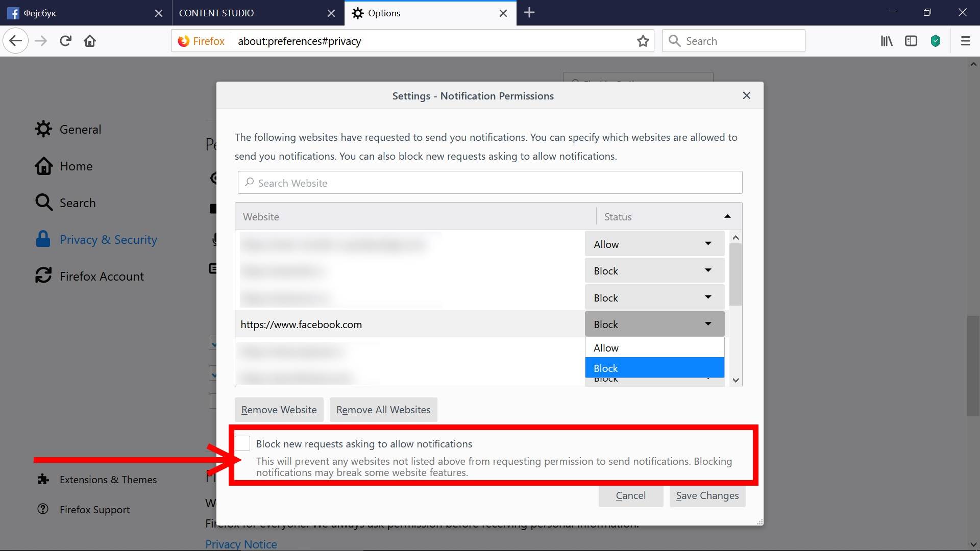Screen dimensions: 980x551
Task: Expand the facebook.com status dropdown
Action: coord(654,324)
